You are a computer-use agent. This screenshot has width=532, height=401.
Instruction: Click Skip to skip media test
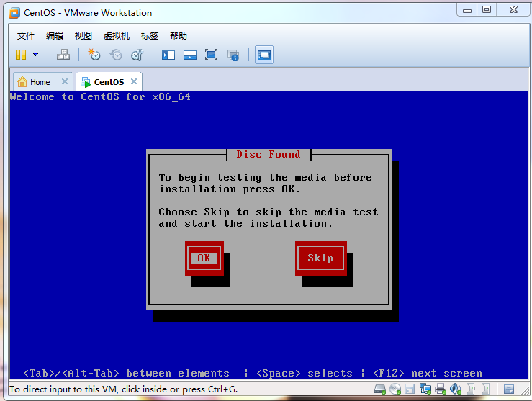click(x=320, y=258)
